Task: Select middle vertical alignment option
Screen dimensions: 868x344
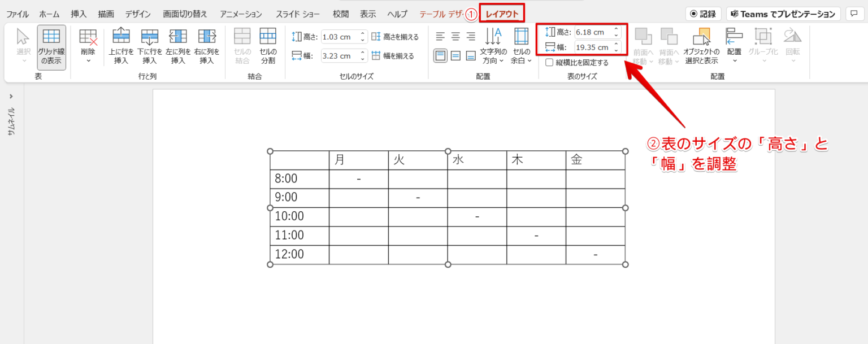Action: [x=454, y=55]
